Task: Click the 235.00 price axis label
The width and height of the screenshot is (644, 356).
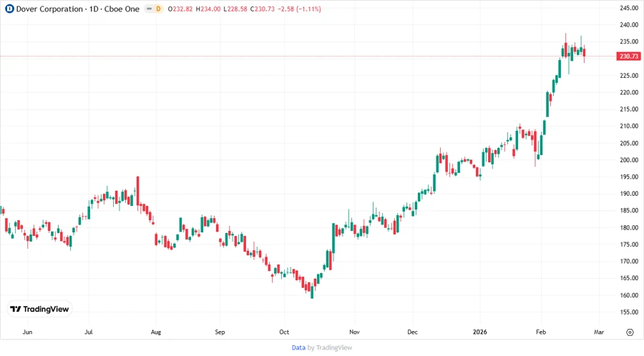Action: (629, 41)
